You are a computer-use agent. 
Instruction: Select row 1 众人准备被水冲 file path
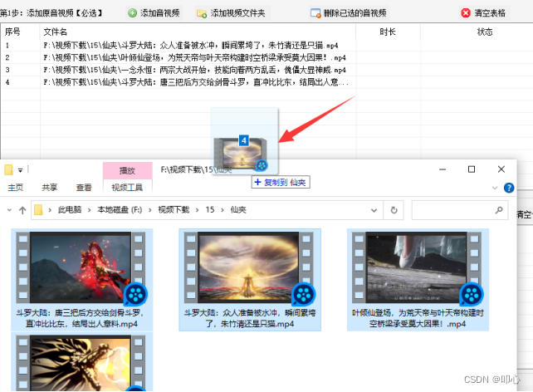click(x=191, y=45)
